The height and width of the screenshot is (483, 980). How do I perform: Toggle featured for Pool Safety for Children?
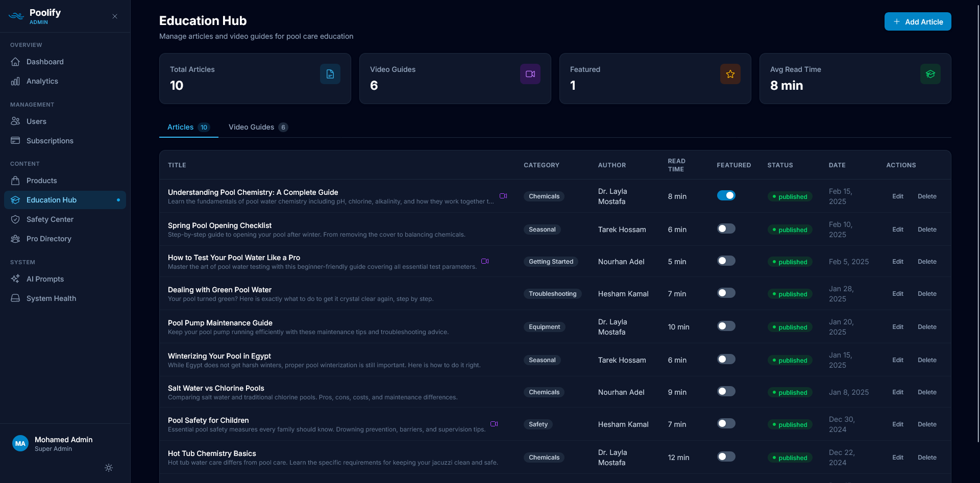pos(726,423)
